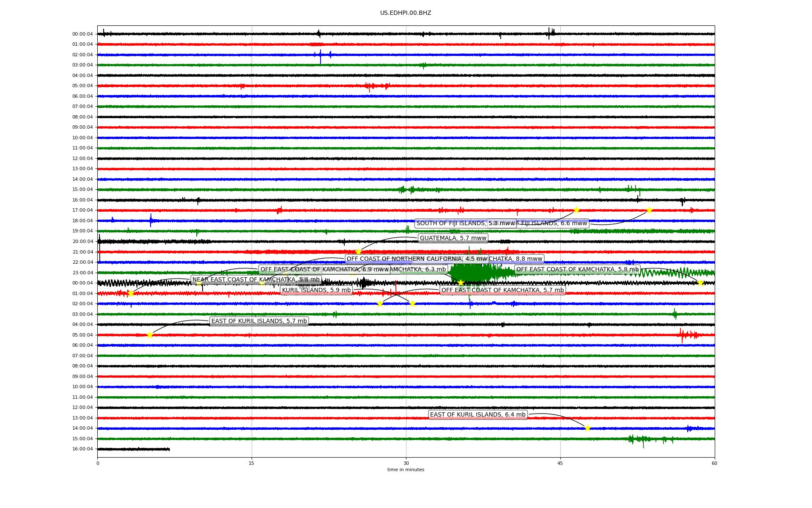Viewport: 812px width, 508px height.
Task: Click the x-axis tick label 60
Action: coord(714,463)
